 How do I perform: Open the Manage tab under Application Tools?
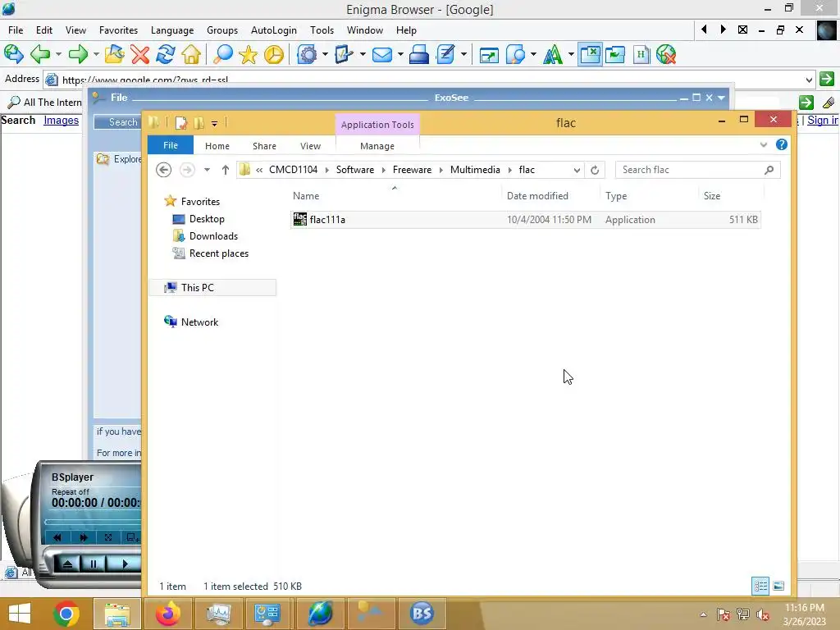[377, 146]
